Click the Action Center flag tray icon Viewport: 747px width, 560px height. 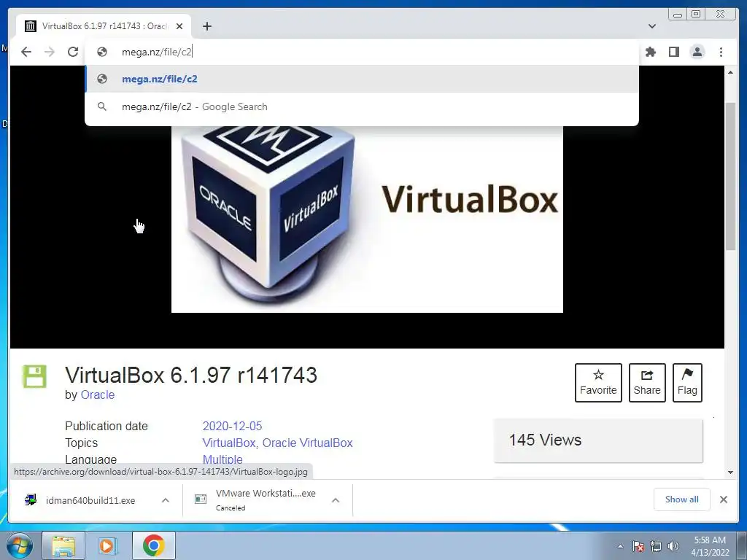click(x=638, y=546)
